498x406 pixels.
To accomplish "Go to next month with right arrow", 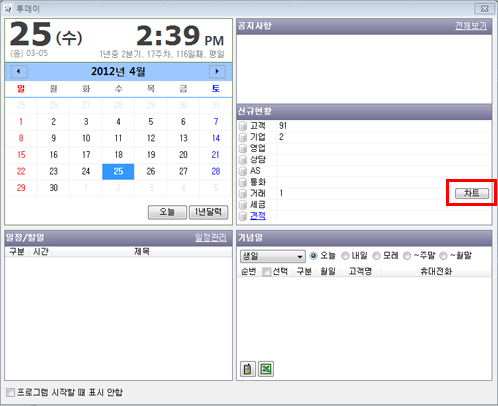I will click(217, 72).
